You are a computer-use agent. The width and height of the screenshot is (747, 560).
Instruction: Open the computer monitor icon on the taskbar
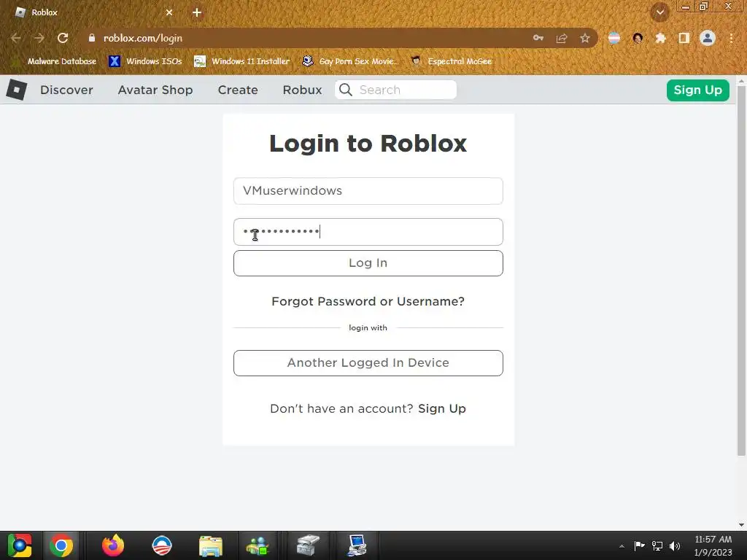pos(357,545)
